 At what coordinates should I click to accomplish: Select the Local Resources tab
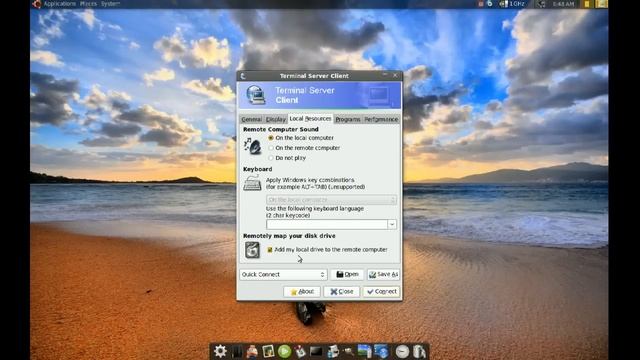pos(310,118)
